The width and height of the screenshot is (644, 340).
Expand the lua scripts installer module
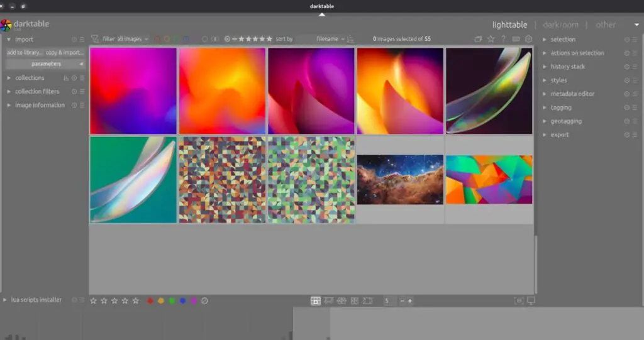(4, 300)
